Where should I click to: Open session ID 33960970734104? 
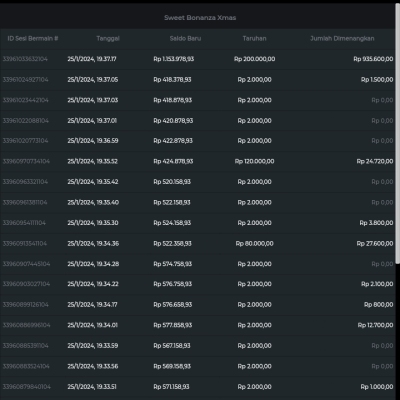coord(26,161)
